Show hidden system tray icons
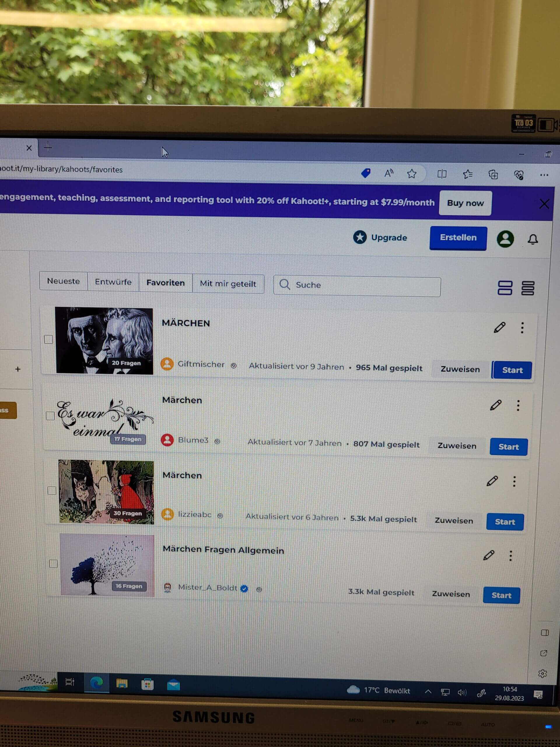The width and height of the screenshot is (560, 747). point(428,691)
